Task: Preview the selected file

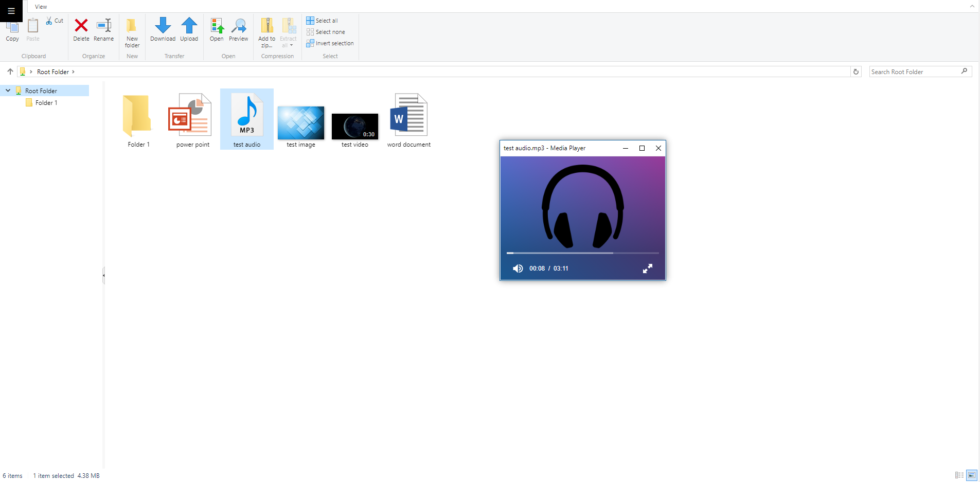Action: 238,30
